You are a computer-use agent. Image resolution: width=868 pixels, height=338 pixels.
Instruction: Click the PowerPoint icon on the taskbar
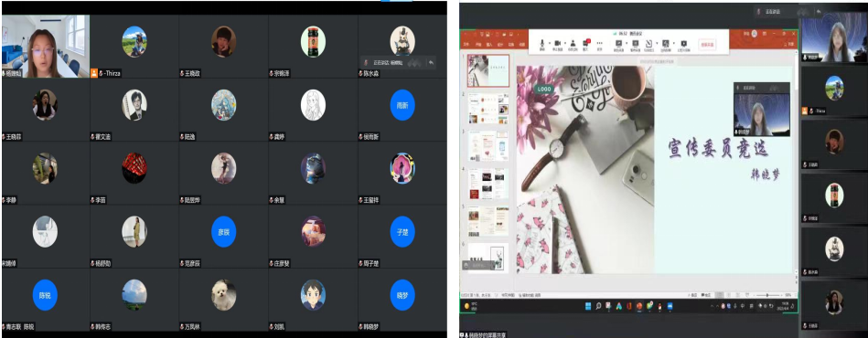pyautogui.click(x=639, y=306)
